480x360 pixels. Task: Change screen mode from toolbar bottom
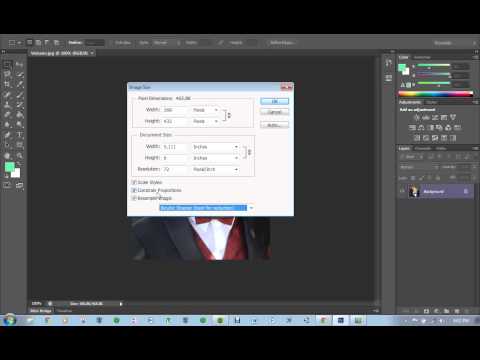[x=20, y=185]
